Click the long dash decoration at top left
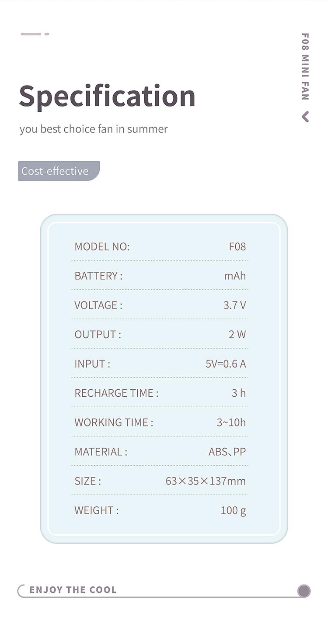Screen dimensions: 328x644 point(31,34)
